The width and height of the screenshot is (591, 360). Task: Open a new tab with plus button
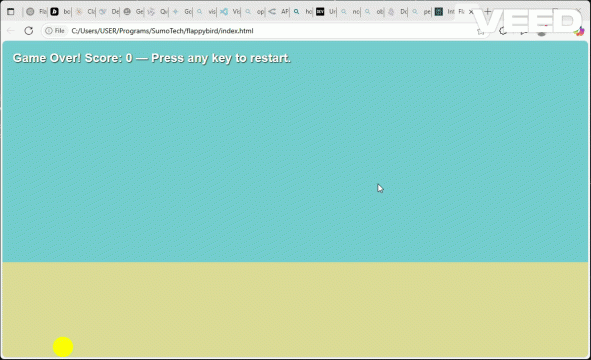click(487, 12)
